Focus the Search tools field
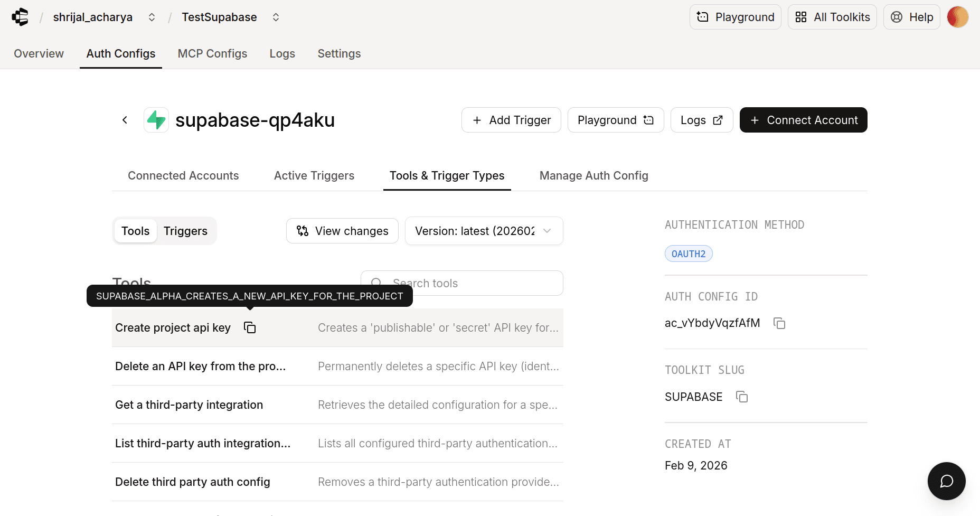The width and height of the screenshot is (980, 516). 461,283
